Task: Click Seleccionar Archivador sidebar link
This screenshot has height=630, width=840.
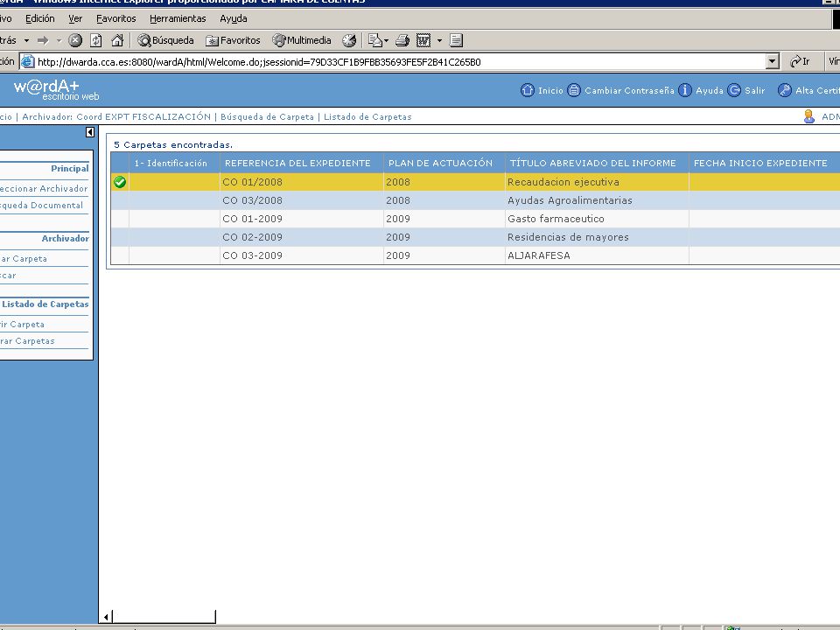Action: pyautogui.click(x=44, y=189)
